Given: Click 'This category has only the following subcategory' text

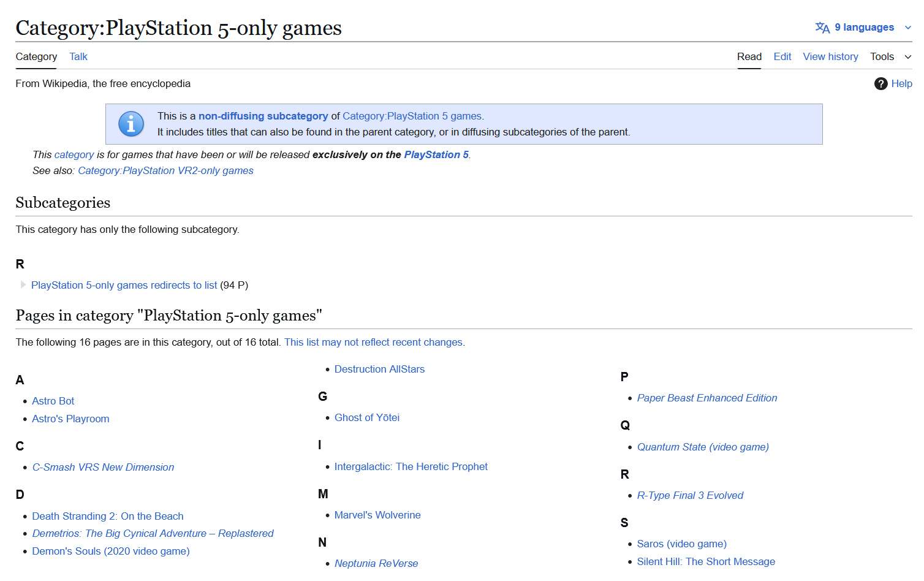Looking at the screenshot, I should pyautogui.click(x=127, y=229).
